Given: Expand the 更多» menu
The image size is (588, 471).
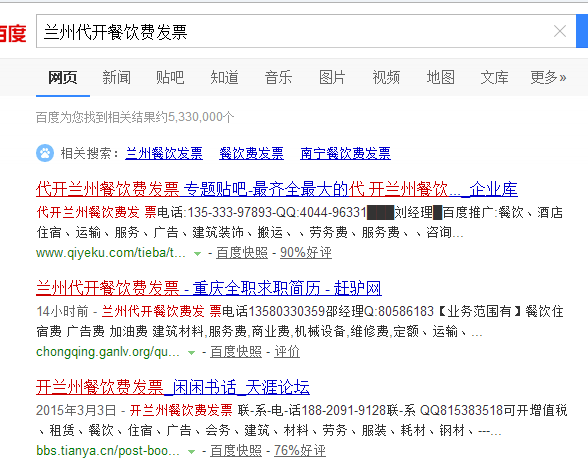Looking at the screenshot, I should [x=548, y=78].
